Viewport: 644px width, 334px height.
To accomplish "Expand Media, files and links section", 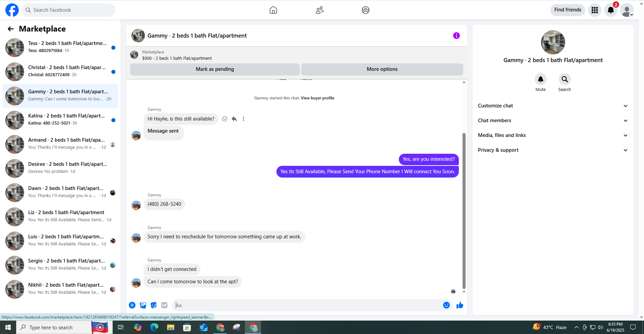I will [553, 135].
